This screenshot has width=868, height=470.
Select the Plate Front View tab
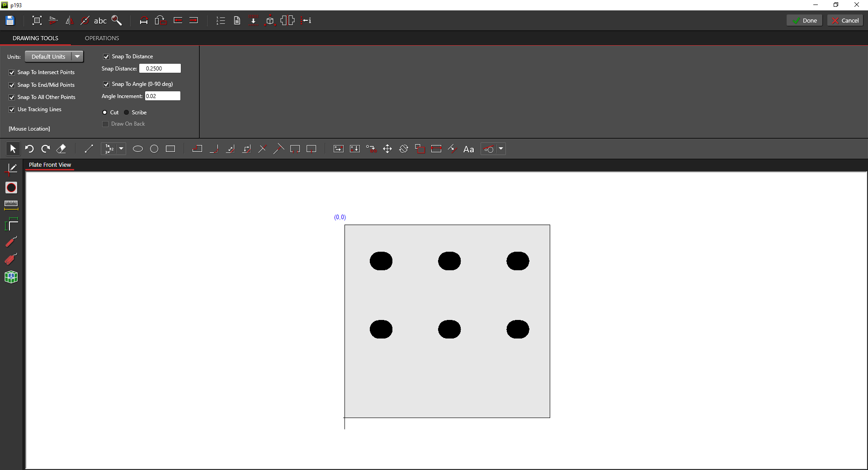coord(50,165)
